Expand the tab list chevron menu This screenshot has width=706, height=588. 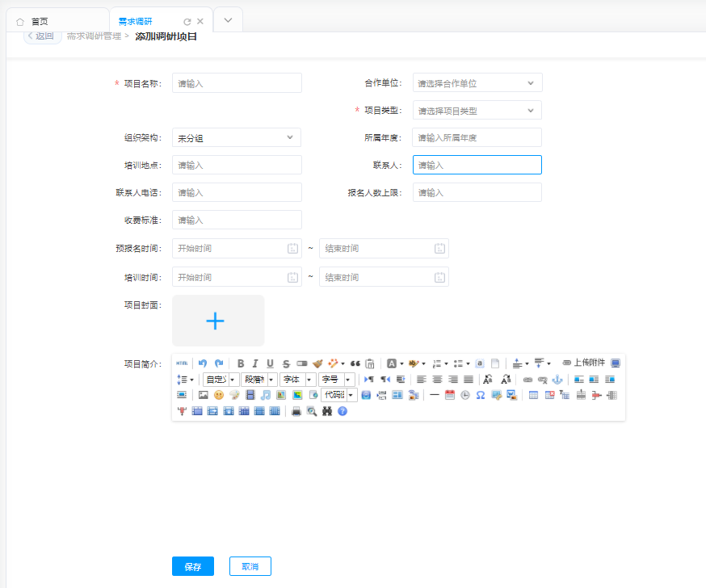pyautogui.click(x=228, y=20)
